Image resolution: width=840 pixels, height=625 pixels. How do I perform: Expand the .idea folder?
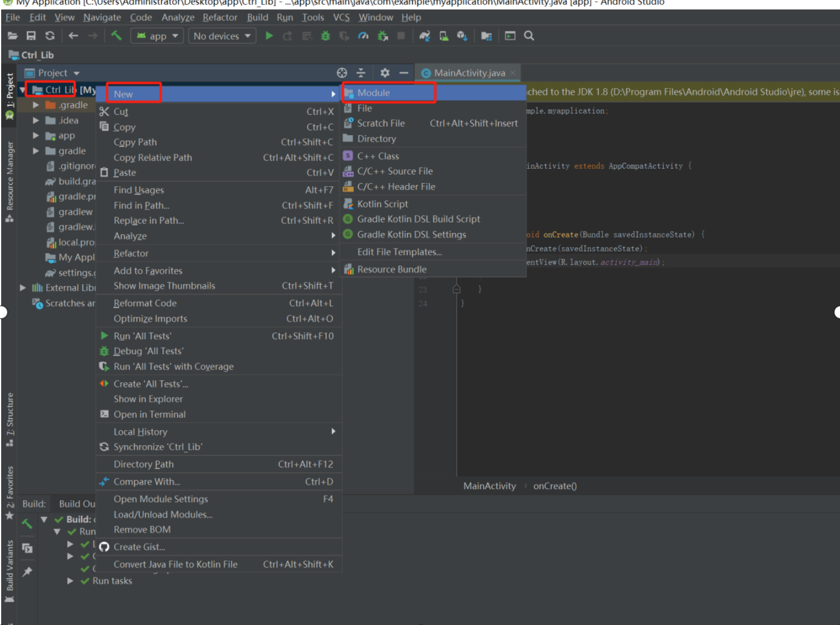point(36,120)
